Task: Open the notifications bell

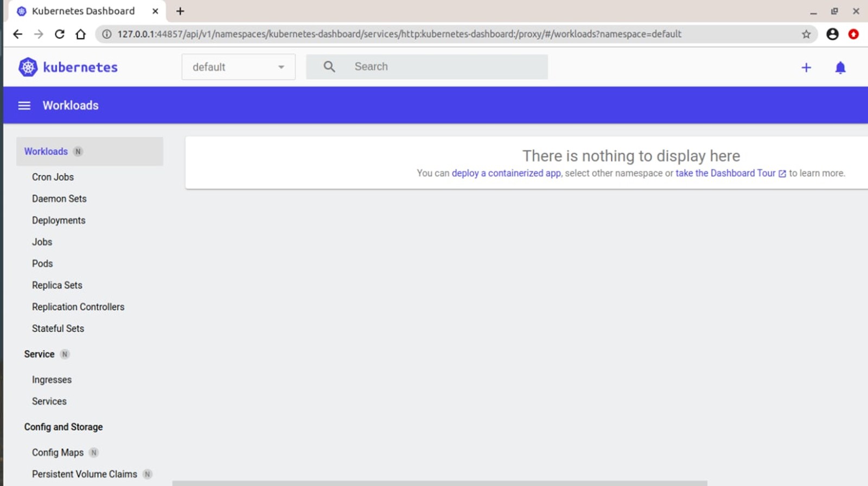Action: pos(840,67)
